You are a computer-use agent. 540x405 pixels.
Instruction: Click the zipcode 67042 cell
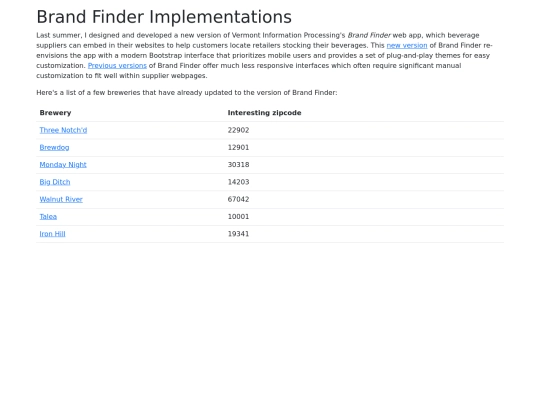tap(238, 199)
